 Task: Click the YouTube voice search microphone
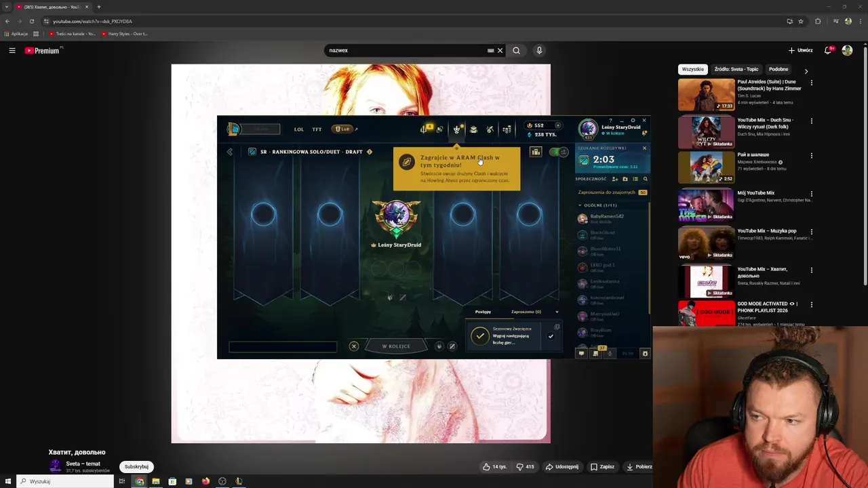(x=539, y=50)
